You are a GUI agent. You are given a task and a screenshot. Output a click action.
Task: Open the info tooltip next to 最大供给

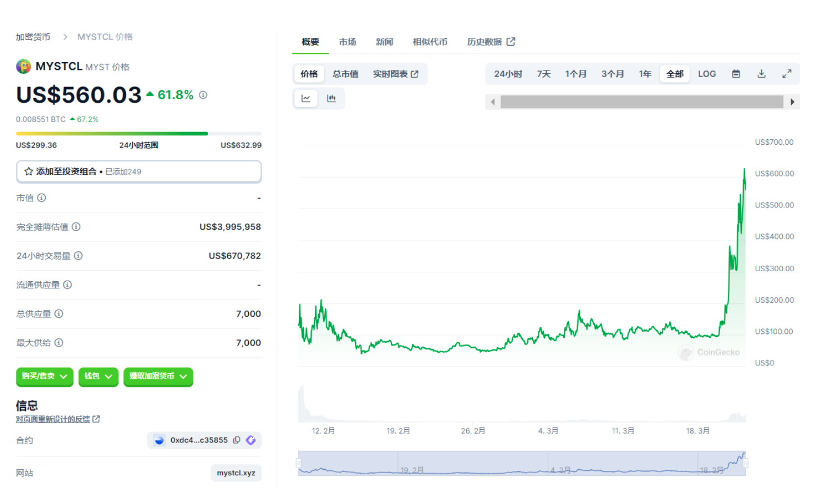pos(59,343)
